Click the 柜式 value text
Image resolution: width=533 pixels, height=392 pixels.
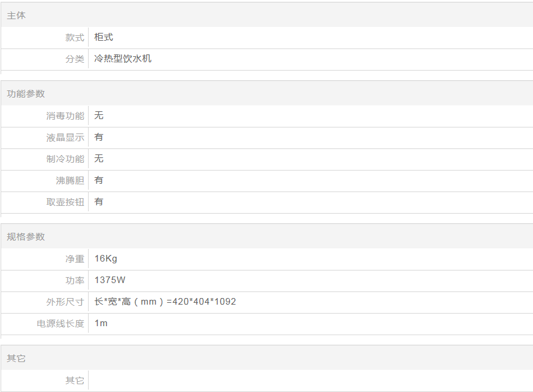[x=104, y=37]
